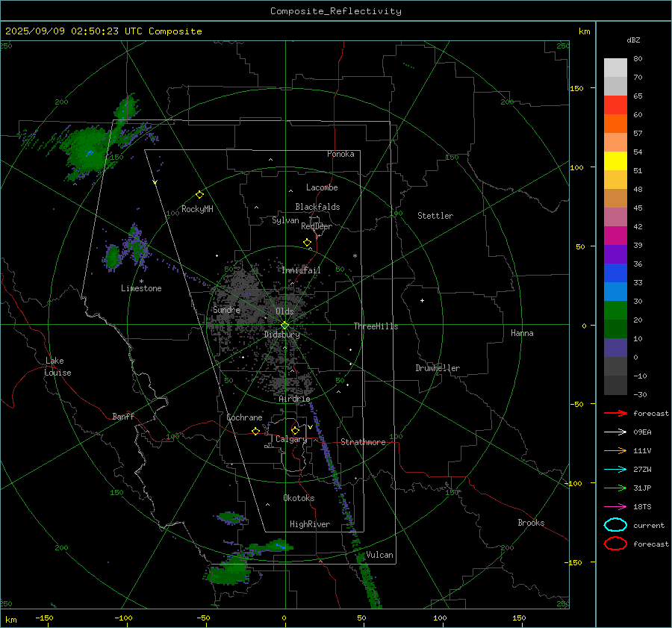This screenshot has width=672, height=628.
Task: Click the yellow diamond marker at Calgary
Action: point(295,430)
